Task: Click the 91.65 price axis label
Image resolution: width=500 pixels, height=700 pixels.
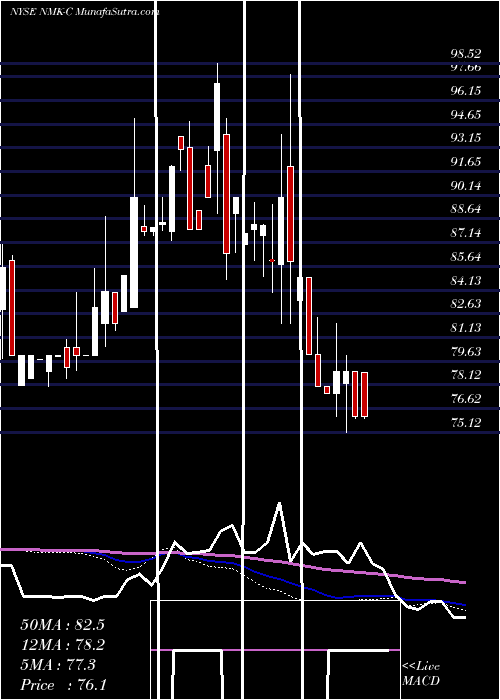Action: coord(466,162)
